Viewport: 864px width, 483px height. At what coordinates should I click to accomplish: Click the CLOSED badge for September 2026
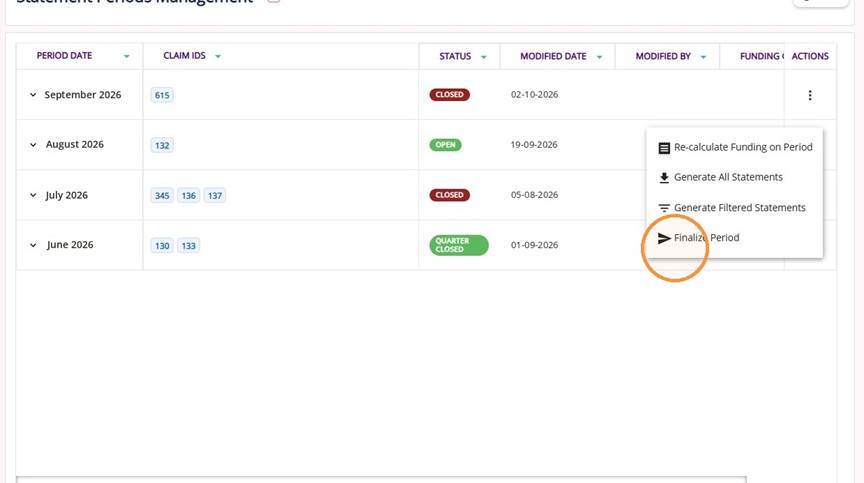pos(450,95)
